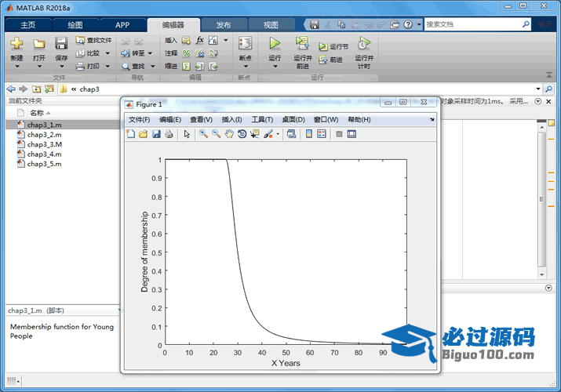Open File (文件F) menu in Figure 1
Image resolution: width=561 pixels, height=392 pixels.
139,119
